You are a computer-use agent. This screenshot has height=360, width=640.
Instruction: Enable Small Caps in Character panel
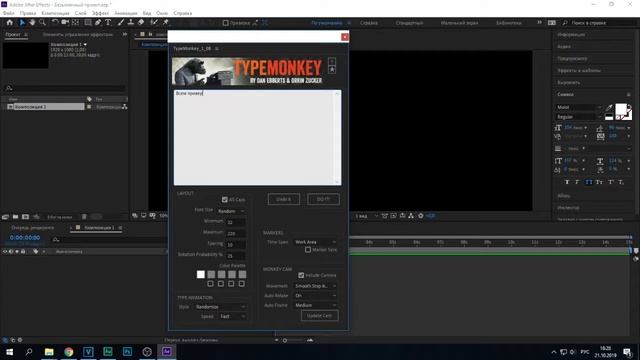(x=599, y=182)
